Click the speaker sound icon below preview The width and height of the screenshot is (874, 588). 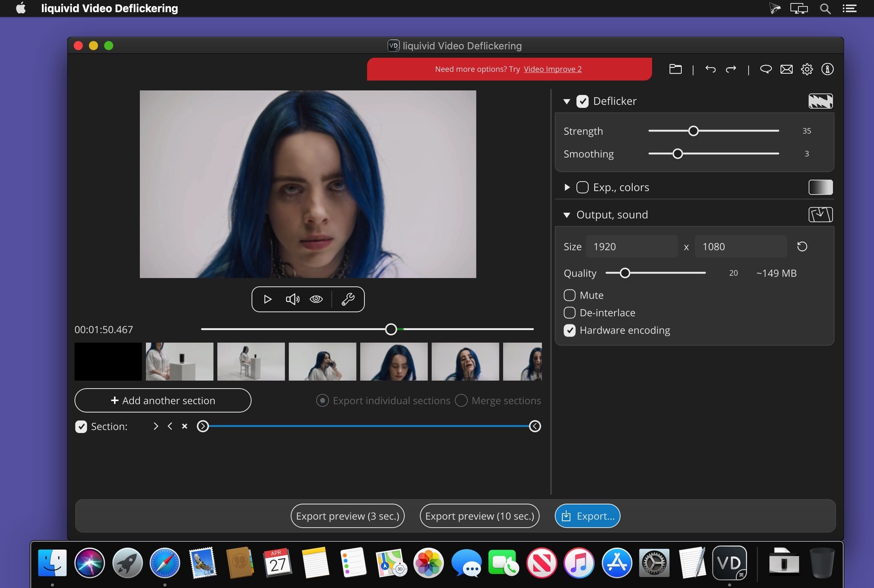[292, 299]
